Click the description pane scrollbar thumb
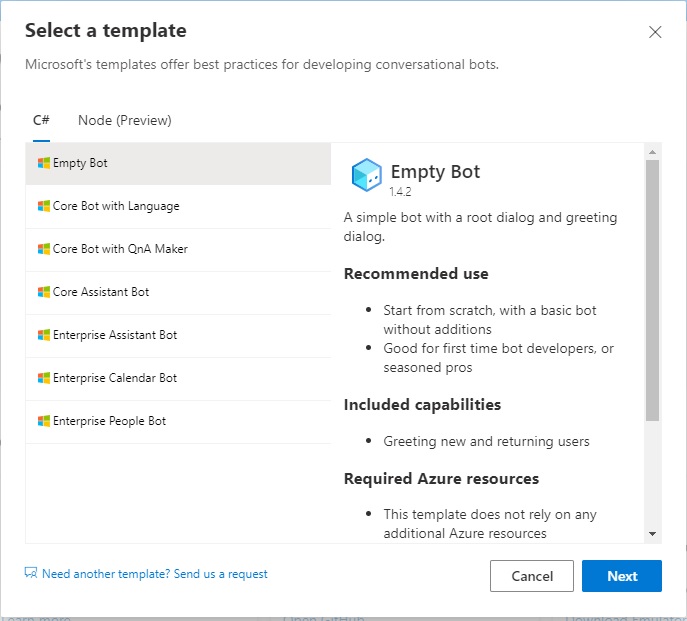 [652, 290]
